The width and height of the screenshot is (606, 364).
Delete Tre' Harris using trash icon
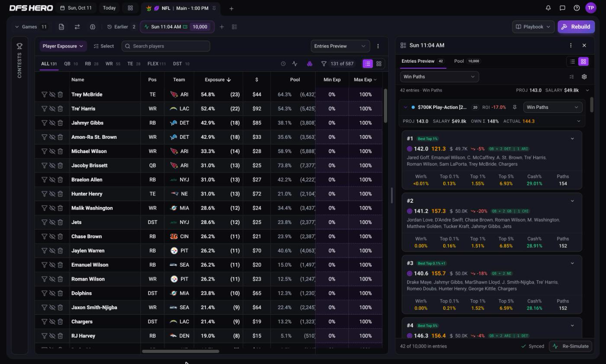[60, 109]
